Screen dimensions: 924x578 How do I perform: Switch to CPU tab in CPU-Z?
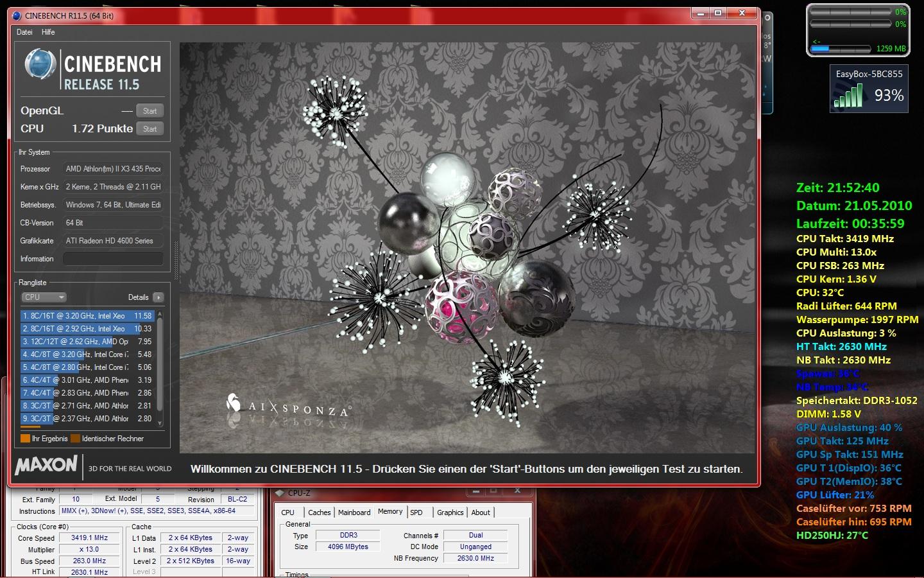click(x=287, y=512)
